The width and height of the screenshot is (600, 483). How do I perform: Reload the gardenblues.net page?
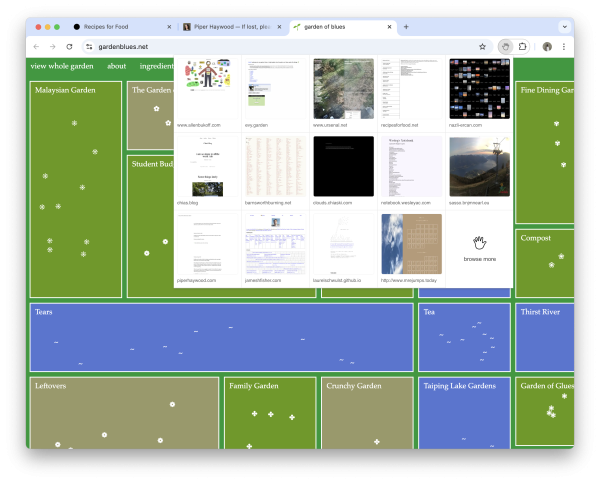(x=69, y=46)
